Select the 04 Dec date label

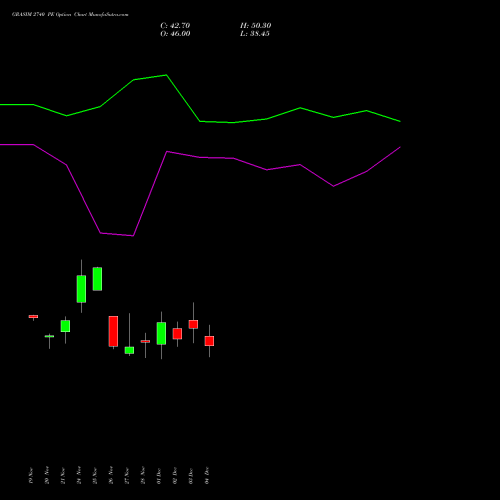coord(207,475)
